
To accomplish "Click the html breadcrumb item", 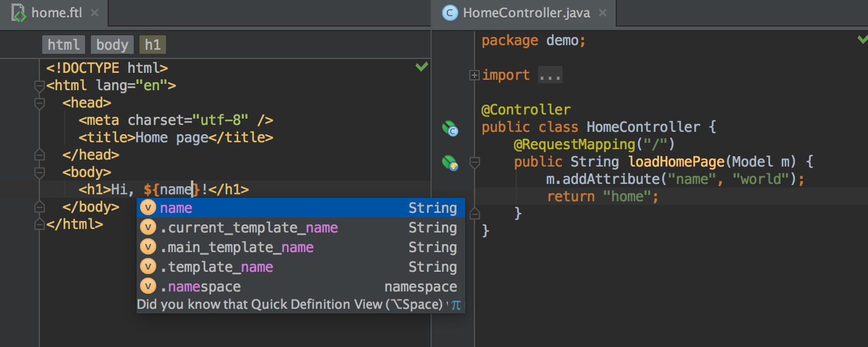I will click(x=63, y=44).
